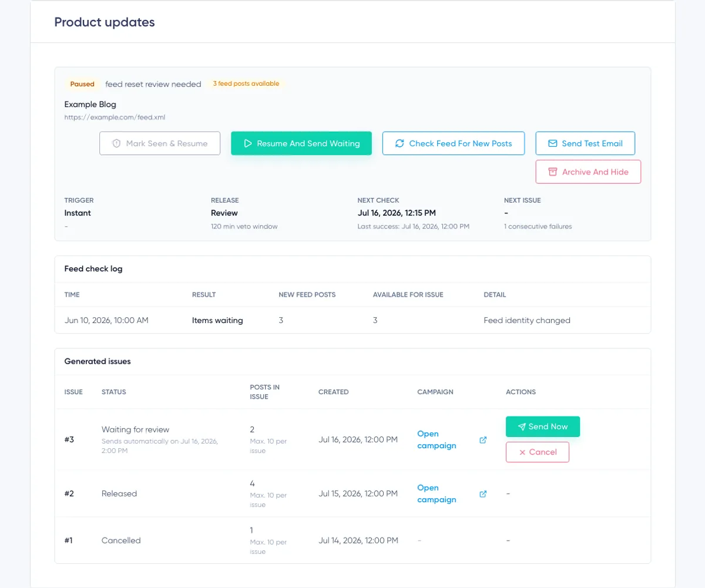Send issue #3 now
The height and width of the screenshot is (588, 705).
point(543,427)
